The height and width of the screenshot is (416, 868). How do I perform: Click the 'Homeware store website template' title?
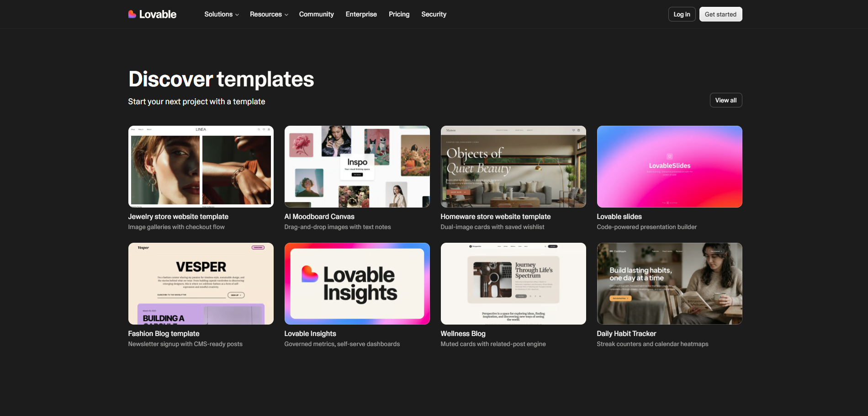tap(496, 217)
